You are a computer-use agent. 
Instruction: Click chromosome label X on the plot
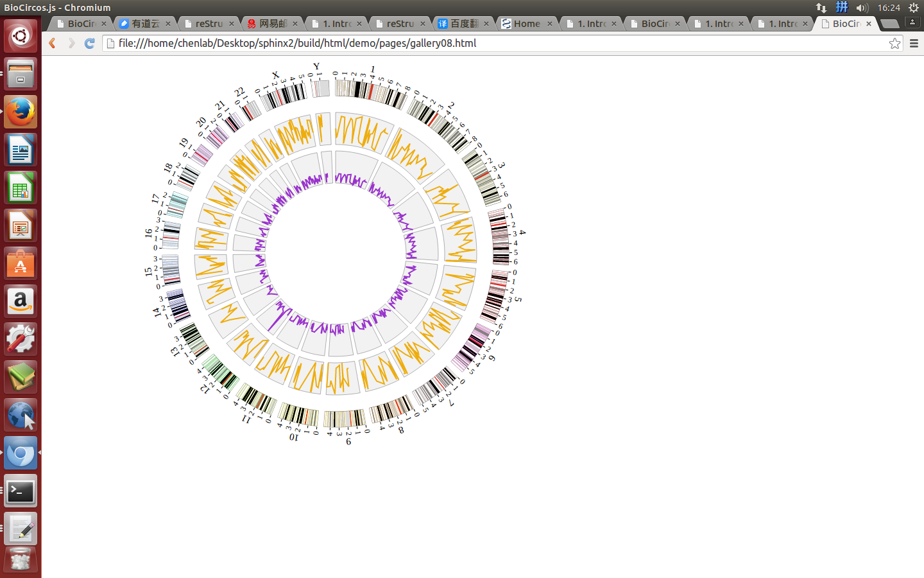(276, 75)
